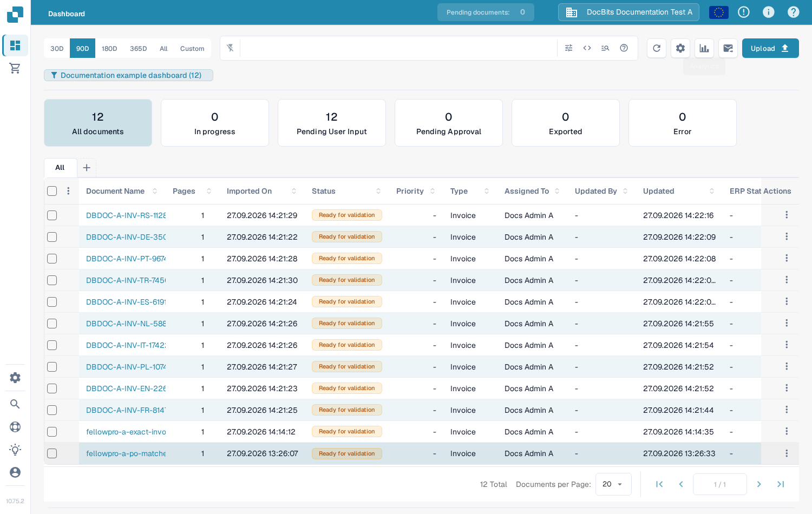Open the shopping cart sidebar icon
This screenshot has width=812, height=514.
tap(15, 68)
